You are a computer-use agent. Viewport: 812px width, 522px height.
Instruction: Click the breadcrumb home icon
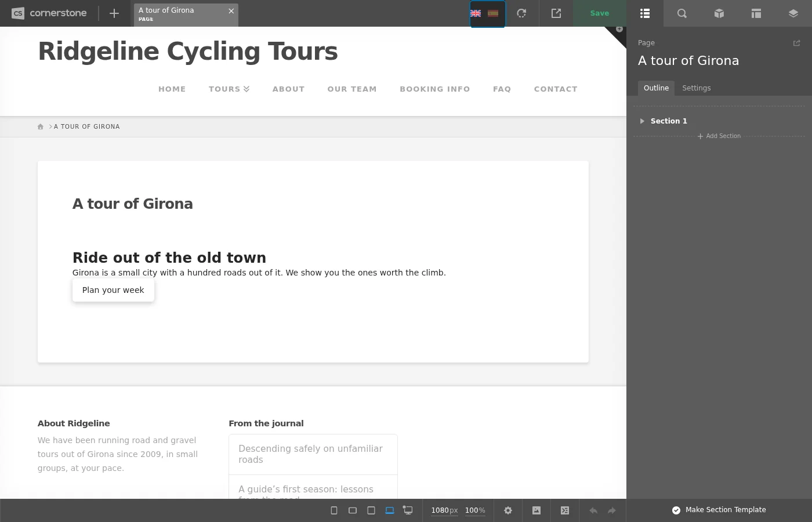[41, 126]
